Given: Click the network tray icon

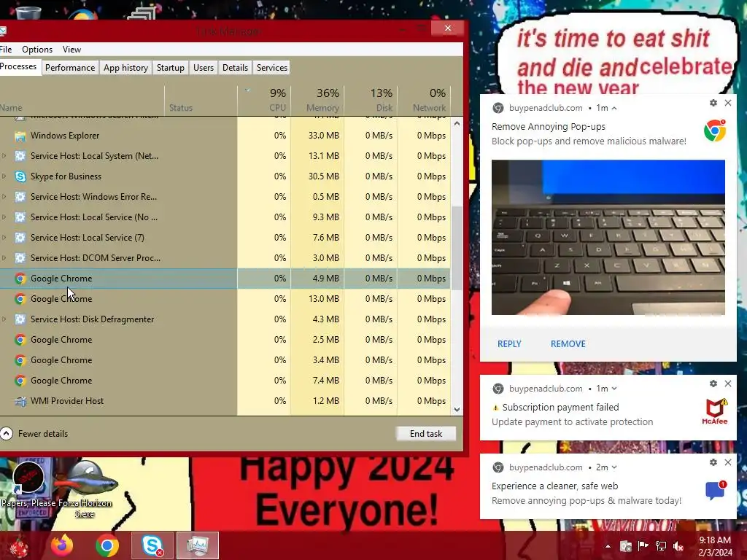Looking at the screenshot, I should coord(661,546).
